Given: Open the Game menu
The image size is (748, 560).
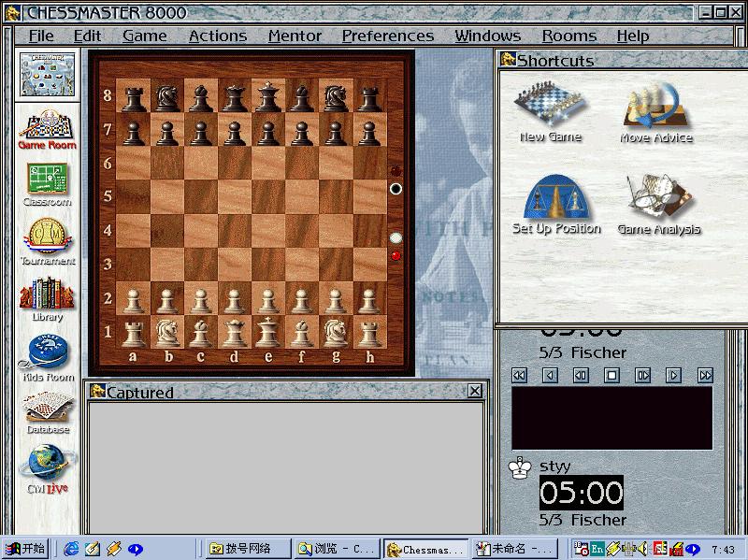Looking at the screenshot, I should pyautogui.click(x=145, y=36).
